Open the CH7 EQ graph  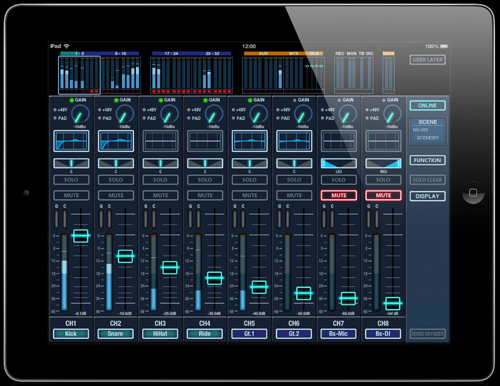339,141
